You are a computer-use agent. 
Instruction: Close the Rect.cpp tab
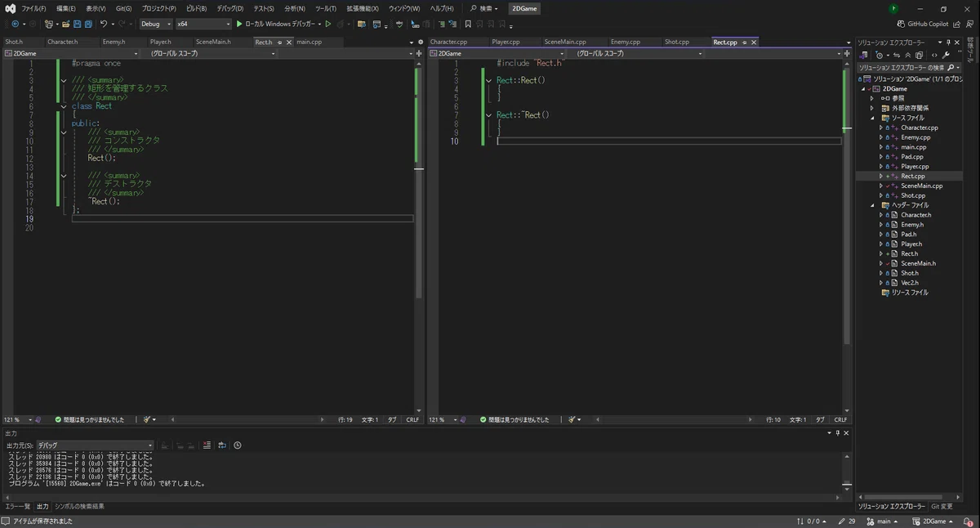[x=753, y=42]
